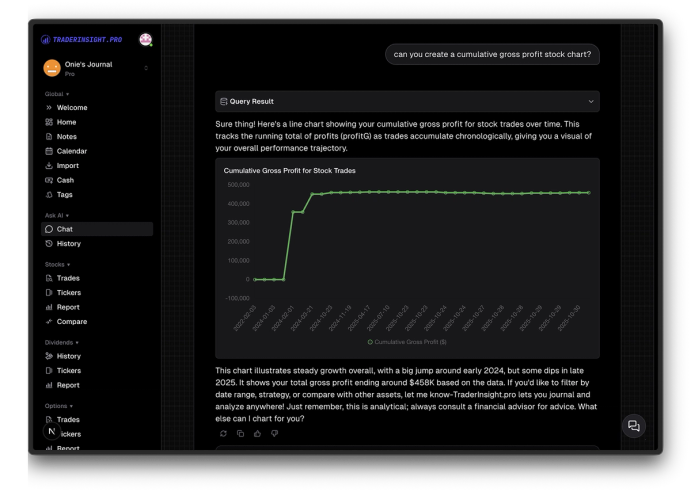The image size is (691, 492).
Task: Click the TraderInsight.pro logo
Action: click(x=82, y=40)
